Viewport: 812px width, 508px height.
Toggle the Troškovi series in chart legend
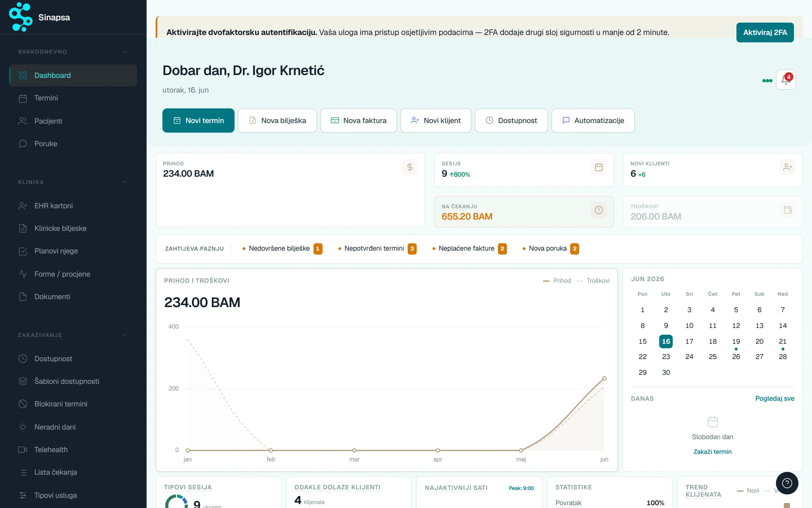tap(593, 281)
